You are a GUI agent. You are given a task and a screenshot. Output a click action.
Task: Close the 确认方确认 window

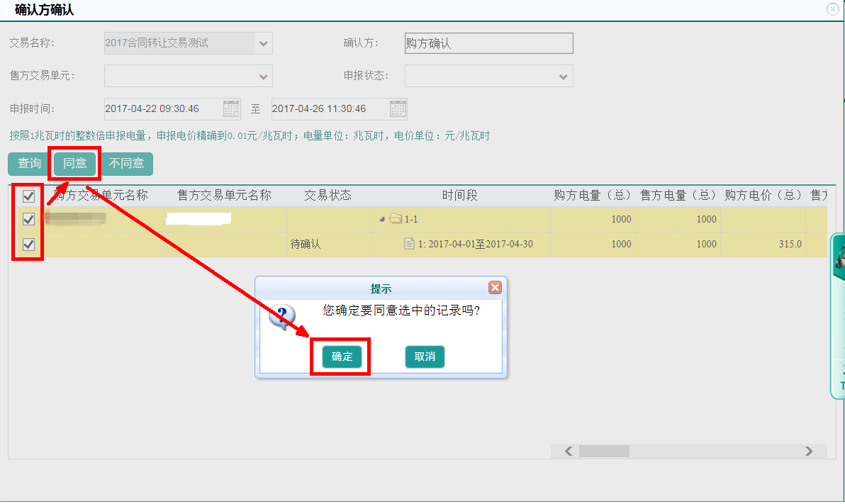(832, 9)
